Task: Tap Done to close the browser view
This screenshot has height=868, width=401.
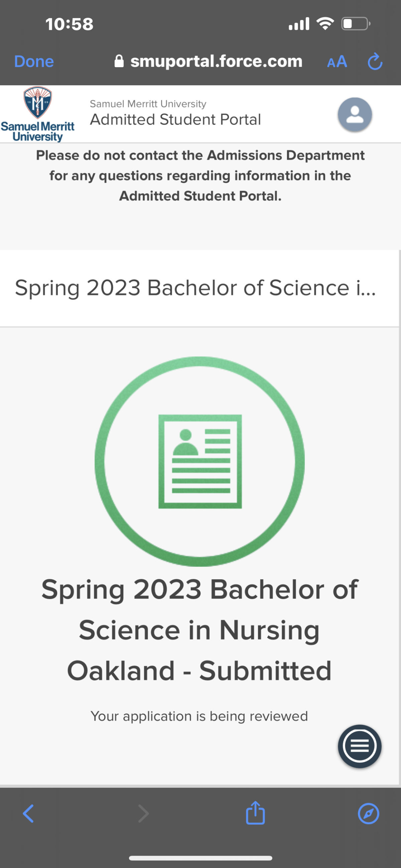Action: 34,61
